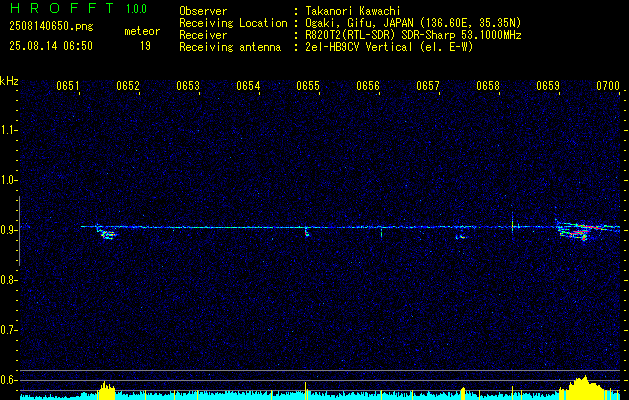This screenshot has width=629, height=400.
Task: Click the 0657 time marker
Action: [x=428, y=86]
